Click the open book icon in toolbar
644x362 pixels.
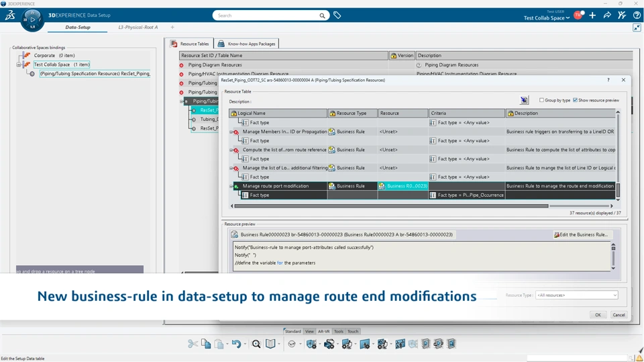pos(270,344)
